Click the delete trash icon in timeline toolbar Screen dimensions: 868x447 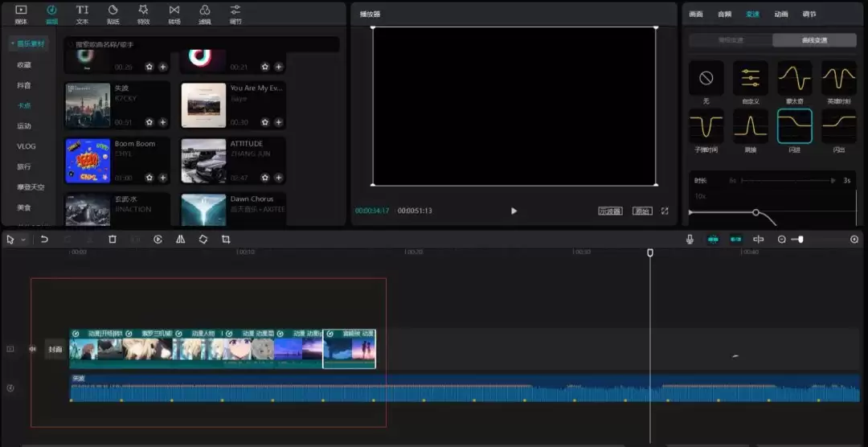[x=113, y=240]
